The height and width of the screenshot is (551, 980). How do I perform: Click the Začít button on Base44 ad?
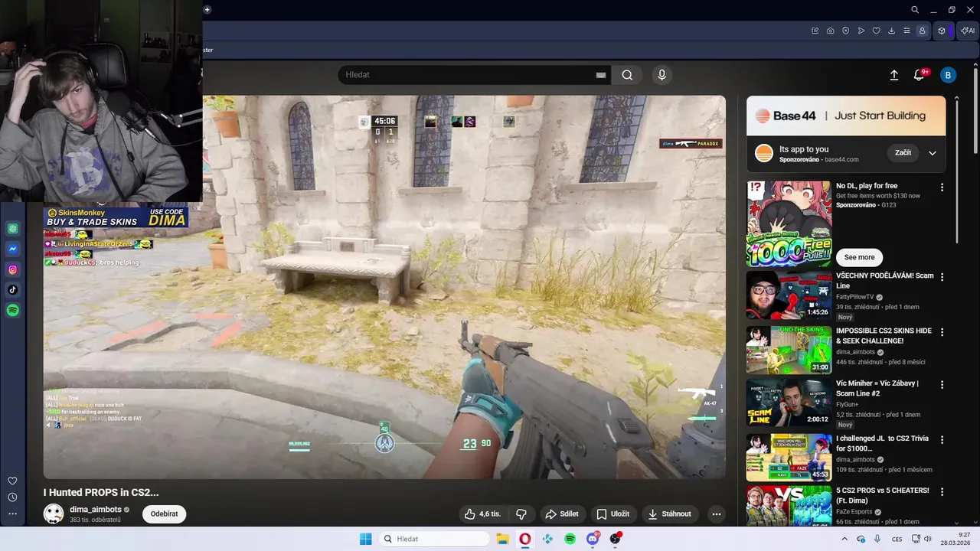(x=903, y=152)
